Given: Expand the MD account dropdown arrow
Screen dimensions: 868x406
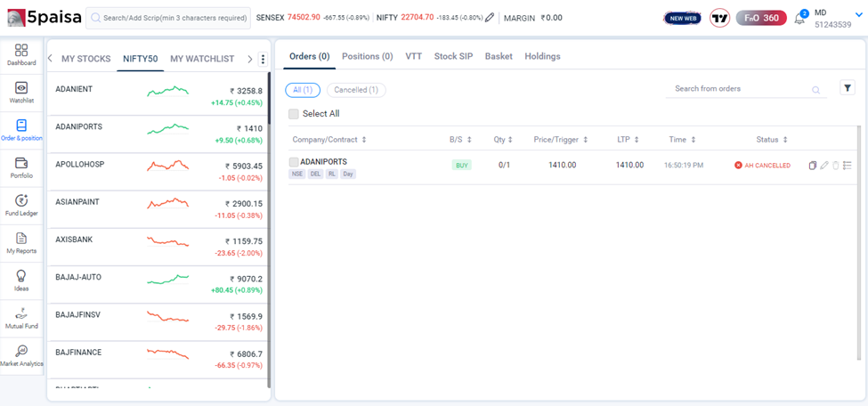Looking at the screenshot, I should pyautogui.click(x=858, y=15).
